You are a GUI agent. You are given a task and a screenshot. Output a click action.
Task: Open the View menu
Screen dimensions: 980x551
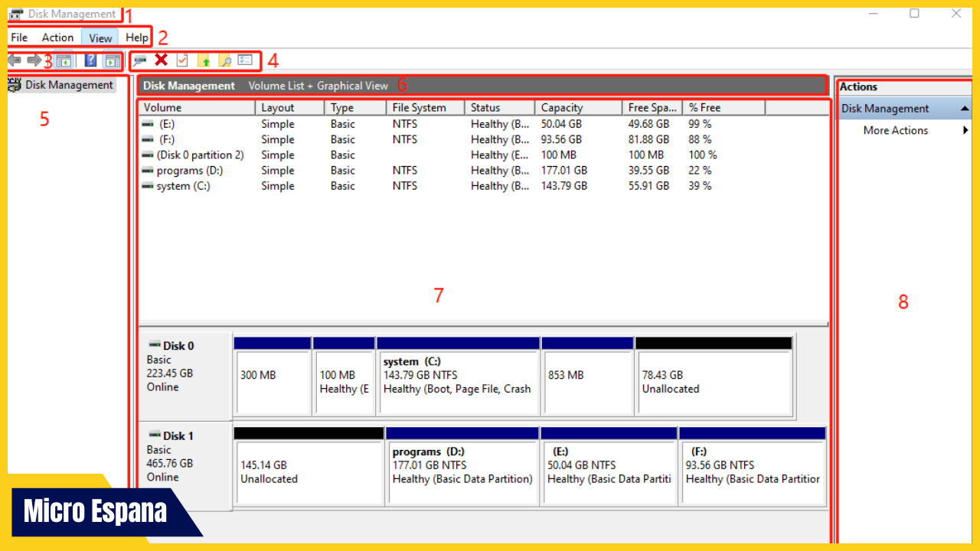click(x=100, y=37)
